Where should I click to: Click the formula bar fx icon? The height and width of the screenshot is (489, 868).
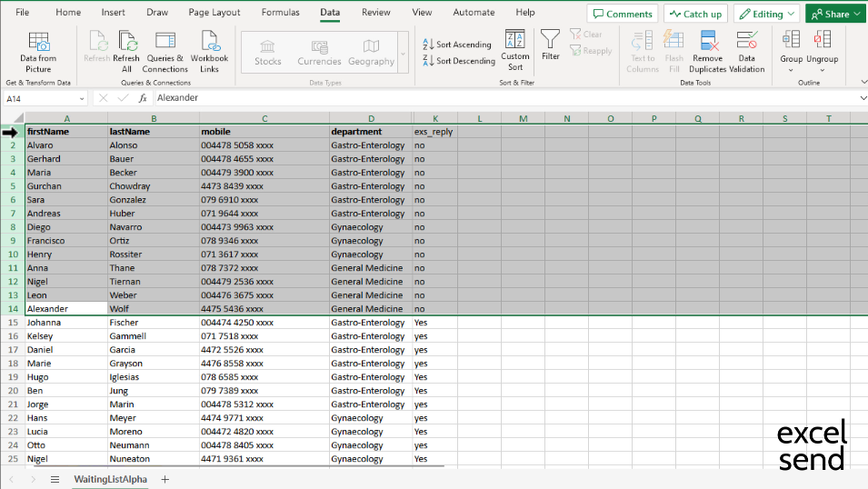point(143,98)
